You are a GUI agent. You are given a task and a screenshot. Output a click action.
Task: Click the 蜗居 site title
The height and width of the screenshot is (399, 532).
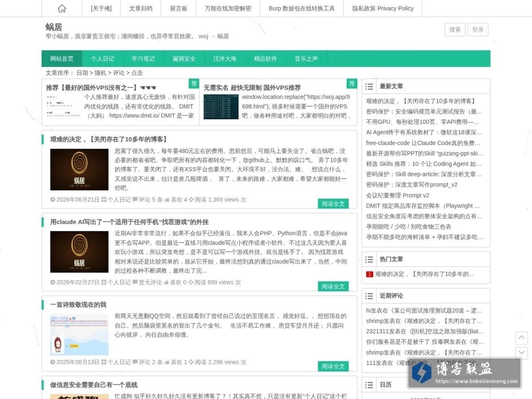(x=54, y=27)
